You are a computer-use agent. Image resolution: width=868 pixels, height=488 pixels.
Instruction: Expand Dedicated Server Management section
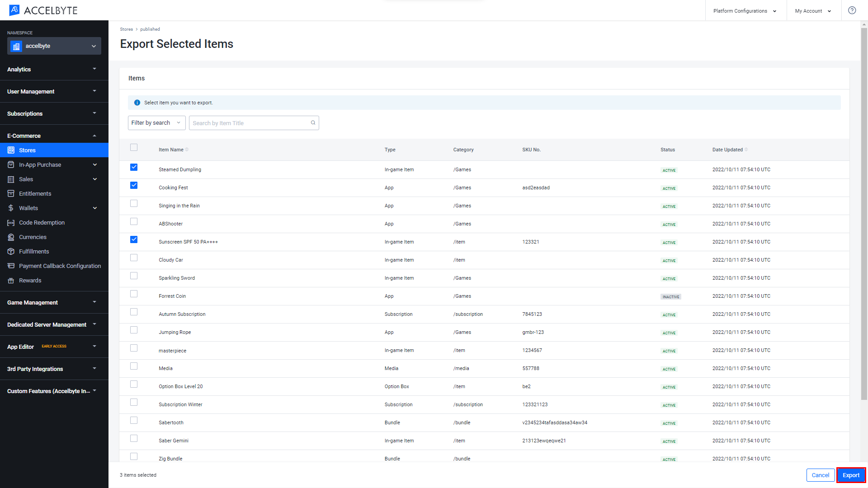(x=54, y=324)
